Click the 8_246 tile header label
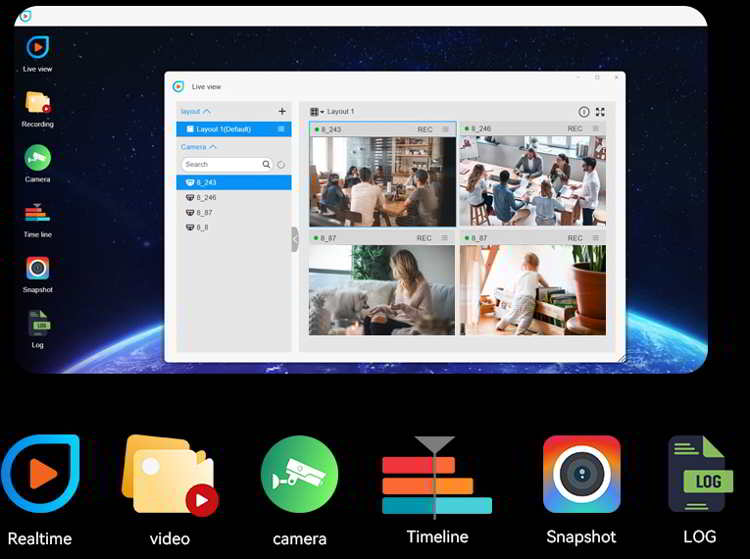This screenshot has width=750, height=559. tap(481, 129)
